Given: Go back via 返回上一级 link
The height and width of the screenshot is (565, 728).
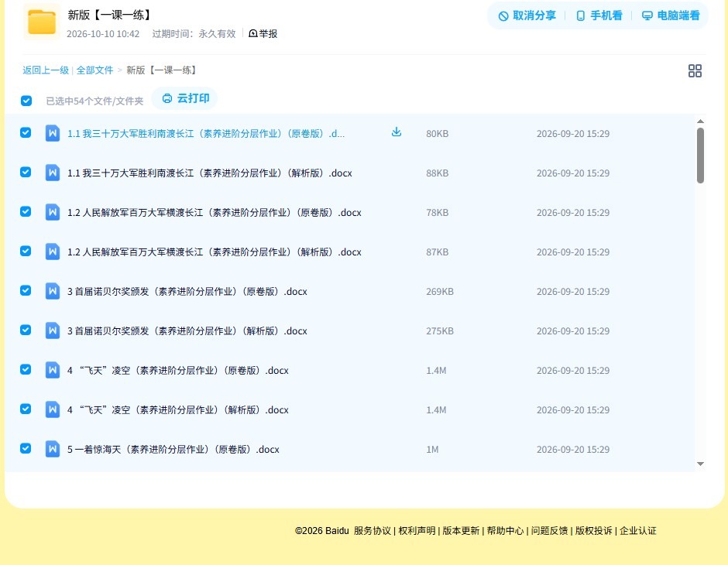Looking at the screenshot, I should (x=46, y=70).
